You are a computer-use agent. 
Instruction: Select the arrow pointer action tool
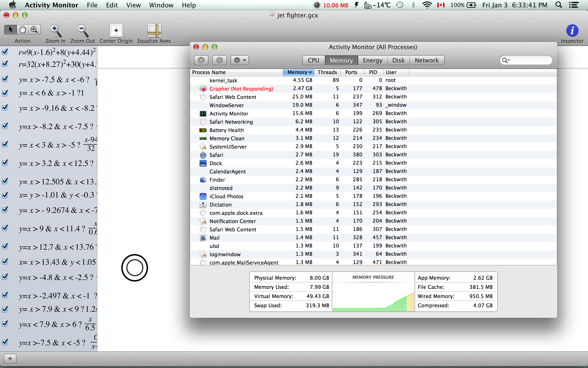[10, 30]
